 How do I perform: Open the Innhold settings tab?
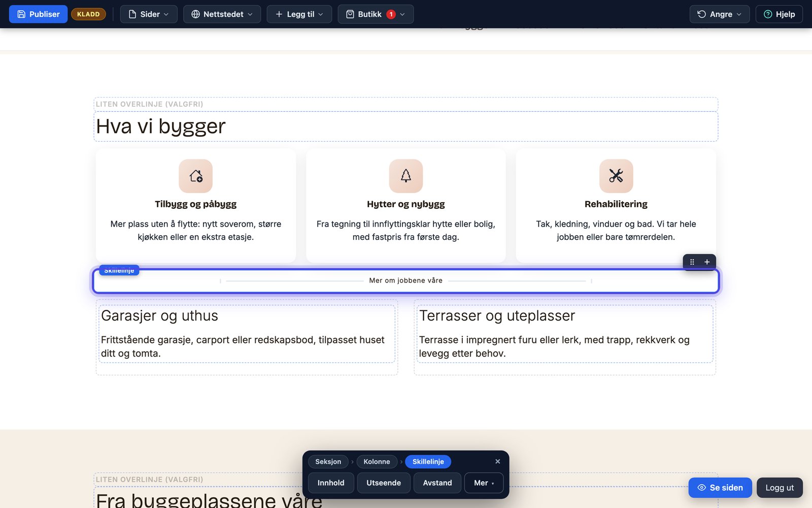click(x=331, y=483)
